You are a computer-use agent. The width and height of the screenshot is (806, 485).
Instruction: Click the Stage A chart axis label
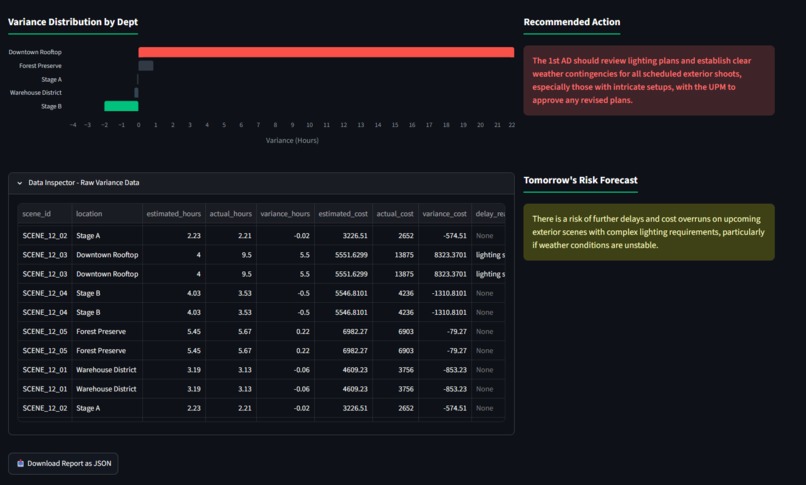tap(51, 80)
